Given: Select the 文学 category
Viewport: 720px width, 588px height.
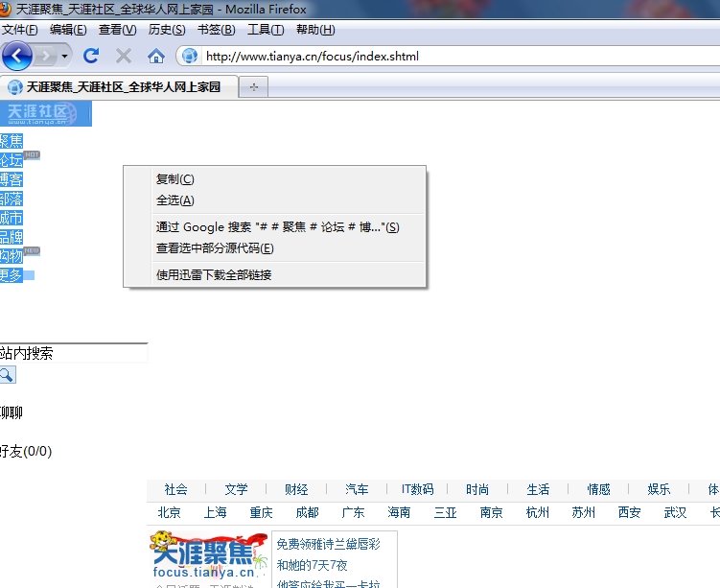Looking at the screenshot, I should [236, 489].
